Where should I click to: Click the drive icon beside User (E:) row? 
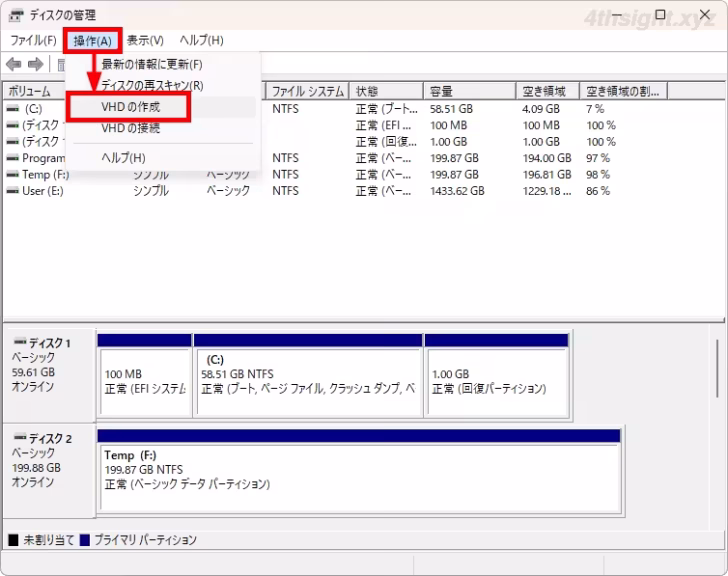click(x=13, y=191)
